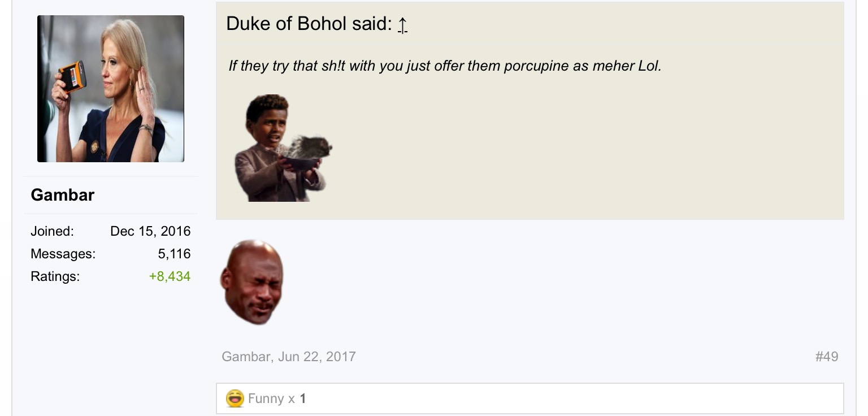Click the Funny smiley rating icon
Image resolution: width=868 pixels, height=416 pixels.
click(x=235, y=398)
